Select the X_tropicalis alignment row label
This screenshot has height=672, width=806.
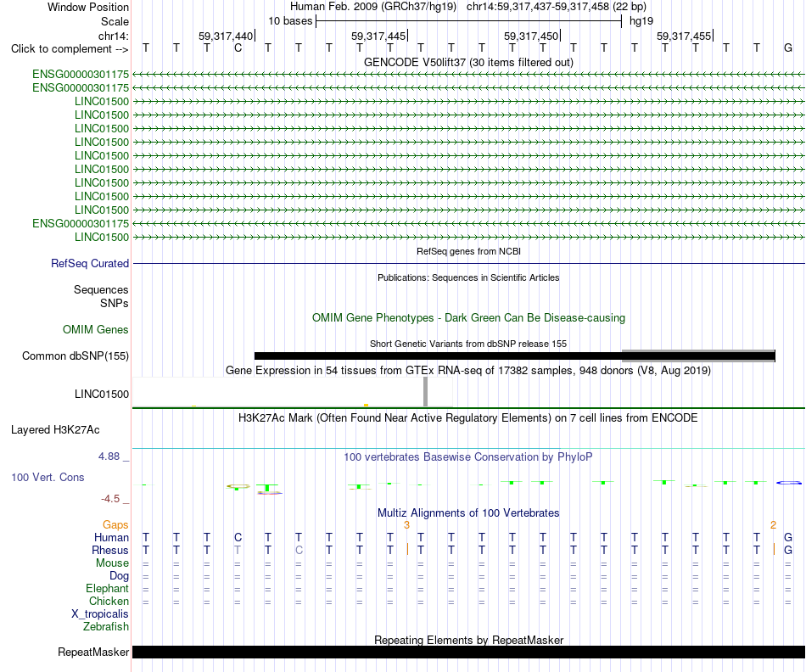pyautogui.click(x=100, y=614)
